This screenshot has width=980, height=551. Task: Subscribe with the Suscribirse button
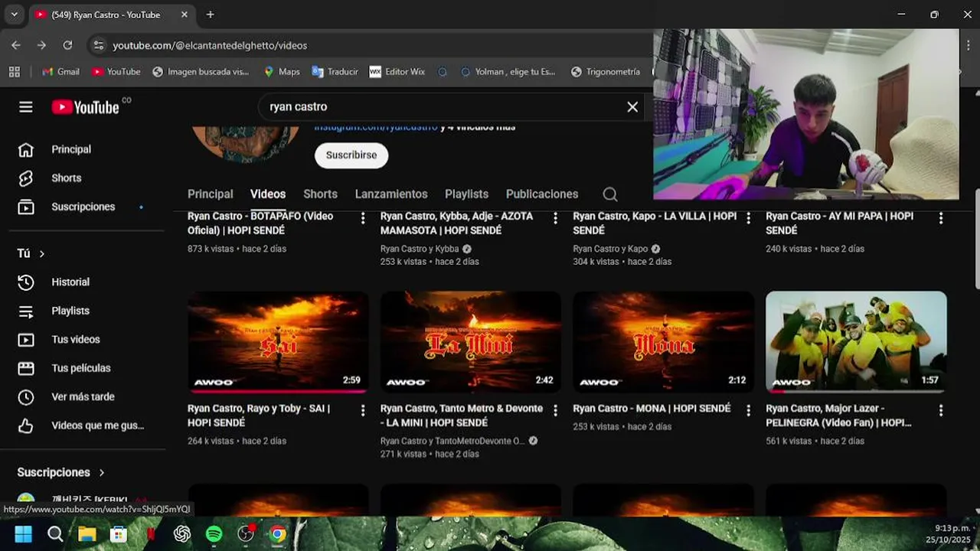[351, 155]
